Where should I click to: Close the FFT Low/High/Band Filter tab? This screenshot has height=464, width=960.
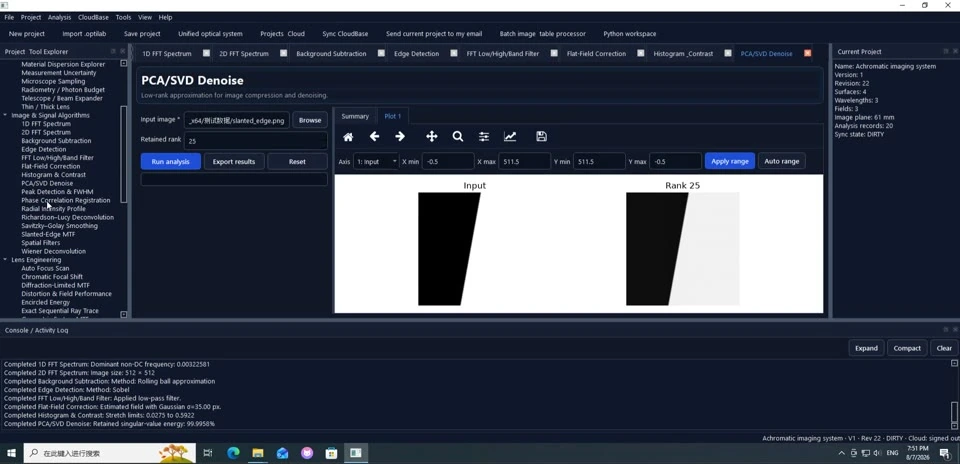tap(554, 53)
